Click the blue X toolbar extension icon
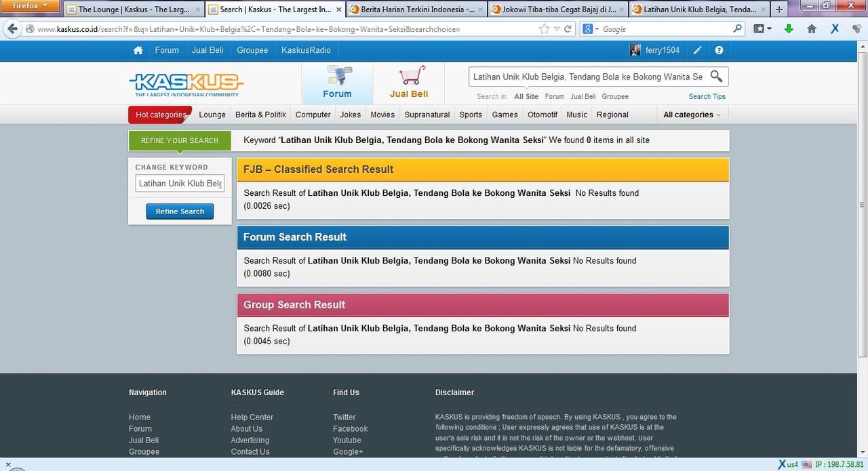The height and width of the screenshot is (471, 868). (835, 29)
